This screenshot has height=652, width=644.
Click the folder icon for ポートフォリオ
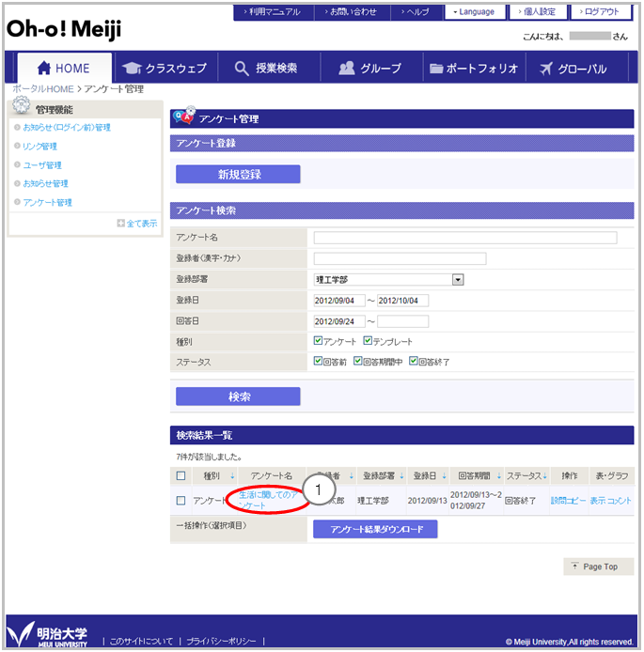(436, 69)
